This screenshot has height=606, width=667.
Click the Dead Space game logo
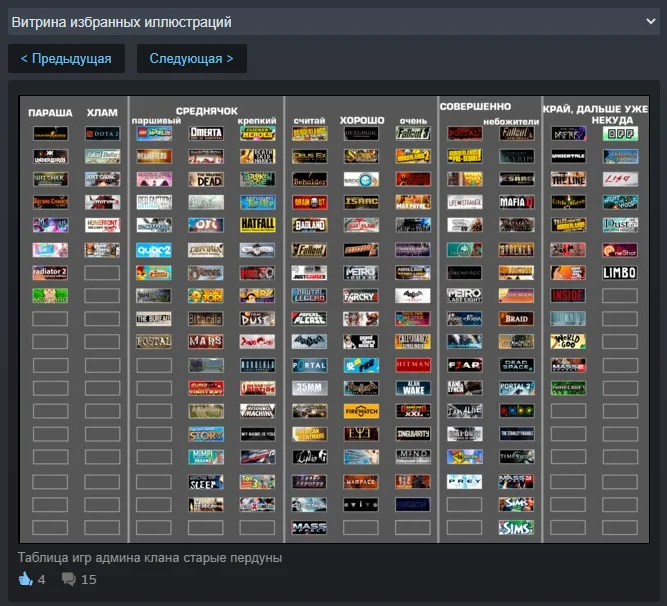(x=516, y=365)
